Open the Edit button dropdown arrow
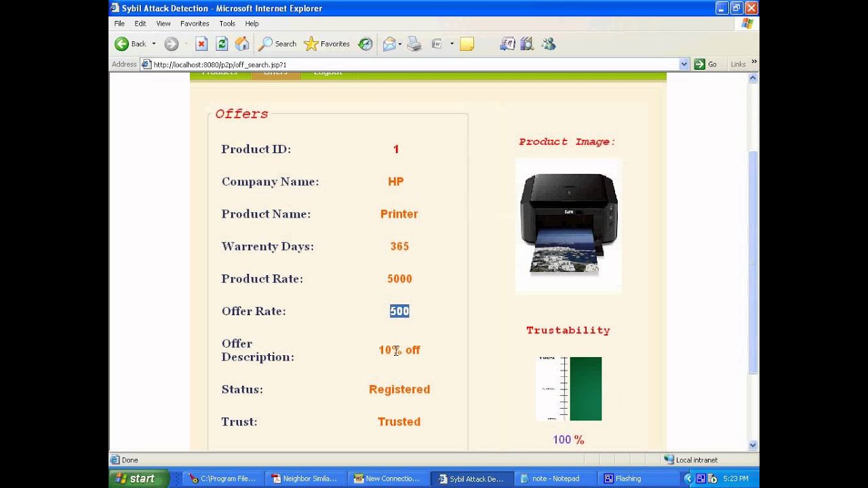This screenshot has width=868, height=488. click(452, 44)
